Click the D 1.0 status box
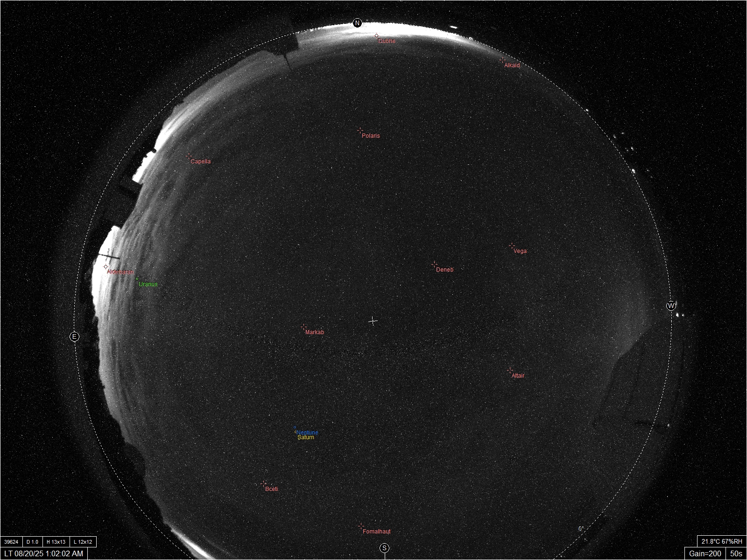 coord(32,542)
